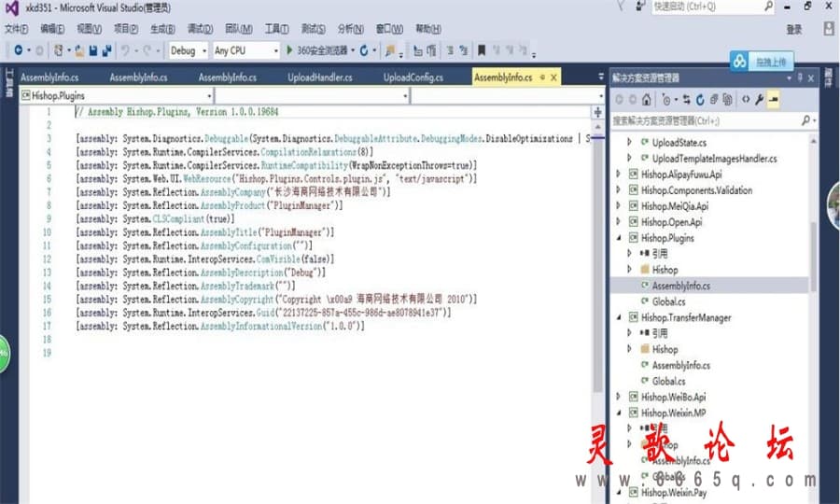
Task: Click the Decrease Indent toolbar icon
Action: point(418,51)
